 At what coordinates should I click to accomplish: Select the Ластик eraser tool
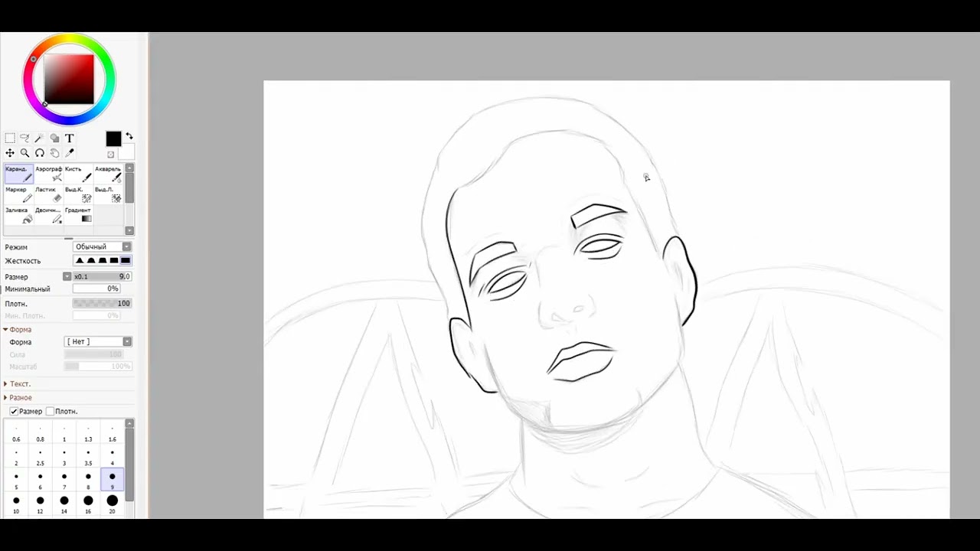48,194
